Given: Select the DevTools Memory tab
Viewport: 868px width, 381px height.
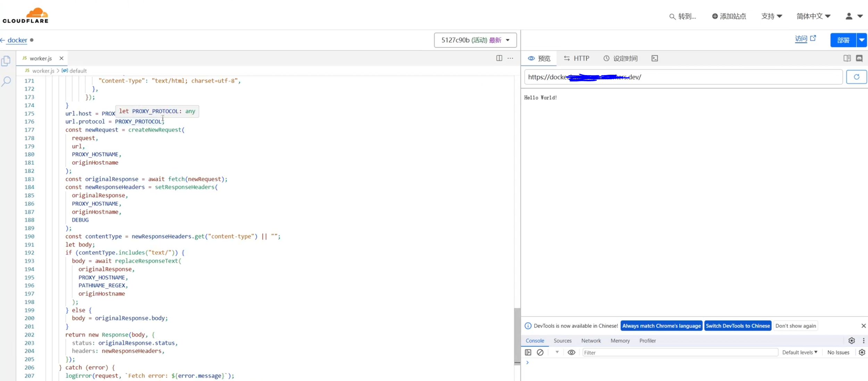Looking at the screenshot, I should click(x=620, y=341).
